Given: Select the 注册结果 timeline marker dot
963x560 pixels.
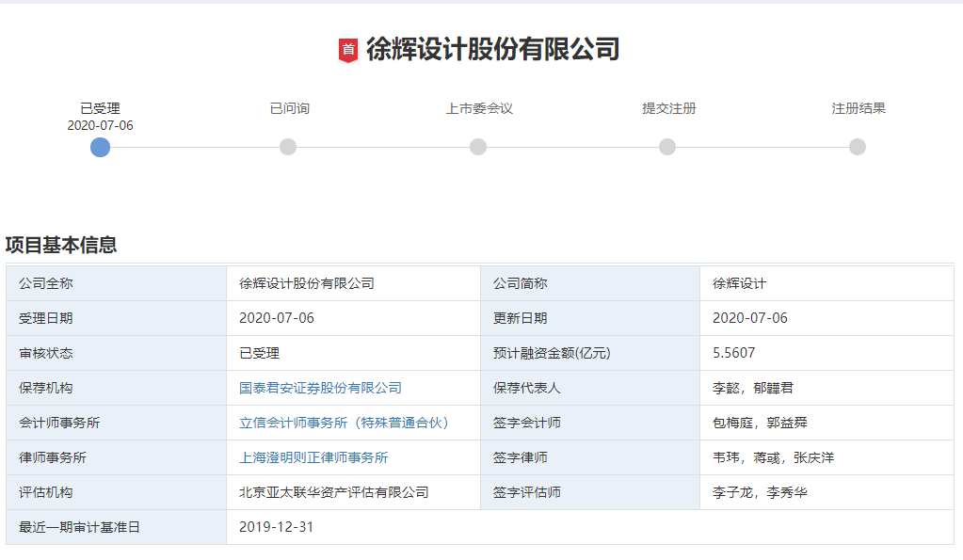Looking at the screenshot, I should 858,148.
